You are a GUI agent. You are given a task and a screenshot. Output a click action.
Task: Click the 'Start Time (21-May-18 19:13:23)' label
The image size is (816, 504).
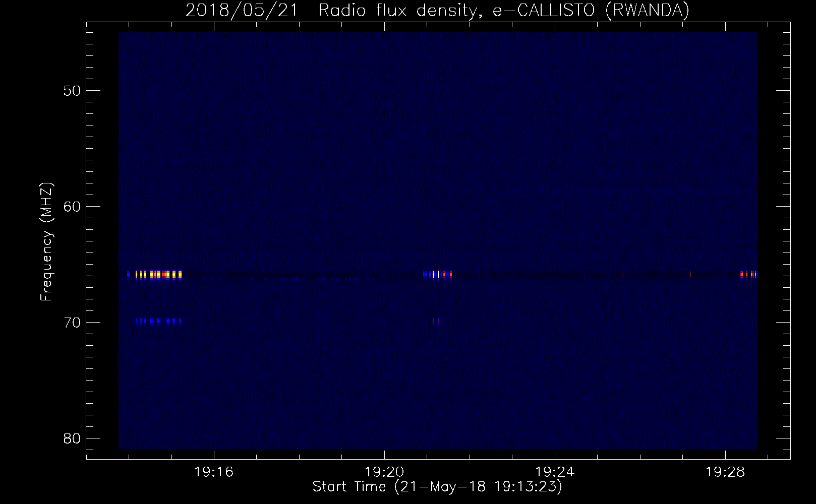tap(437, 487)
